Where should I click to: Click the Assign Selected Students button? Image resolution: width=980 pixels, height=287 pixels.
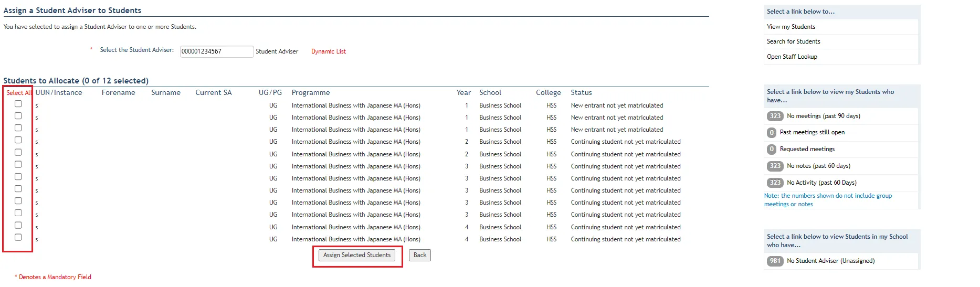pos(357,255)
